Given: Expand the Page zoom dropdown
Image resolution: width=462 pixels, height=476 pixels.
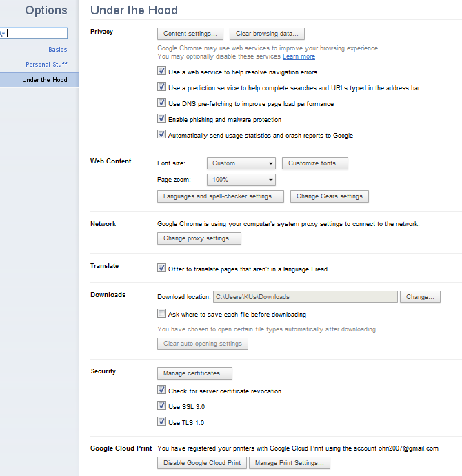Looking at the screenshot, I should 241,180.
